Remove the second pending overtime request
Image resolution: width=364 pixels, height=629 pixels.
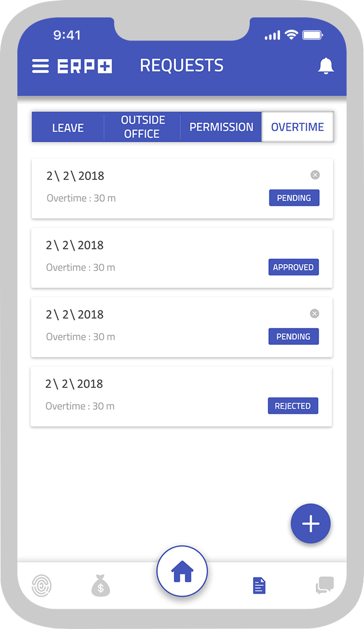[x=315, y=313]
